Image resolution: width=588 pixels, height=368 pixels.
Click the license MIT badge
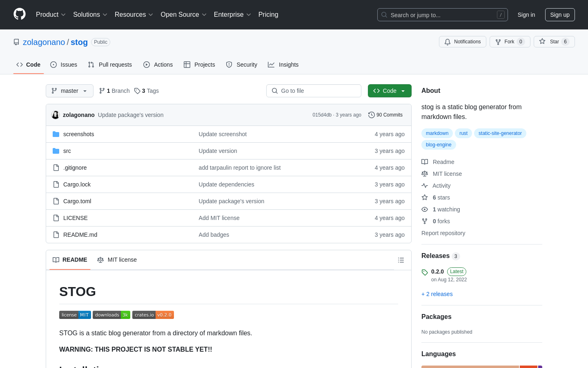(x=75, y=315)
